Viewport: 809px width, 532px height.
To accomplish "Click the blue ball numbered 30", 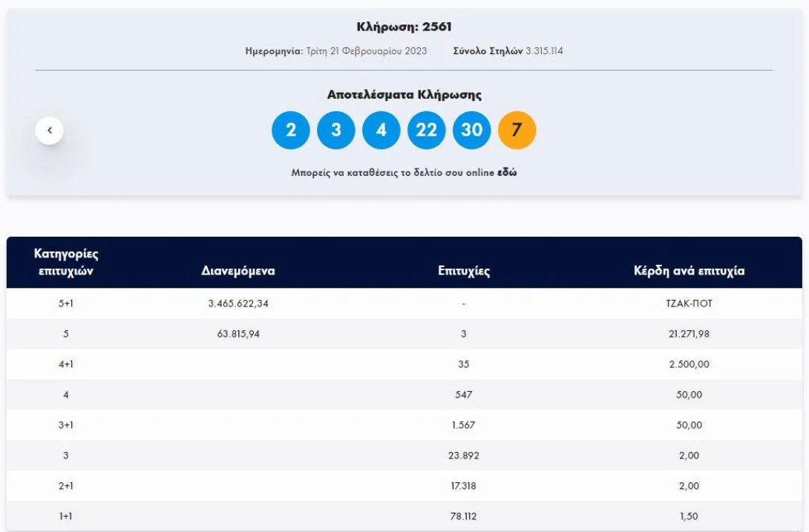I will point(471,130).
